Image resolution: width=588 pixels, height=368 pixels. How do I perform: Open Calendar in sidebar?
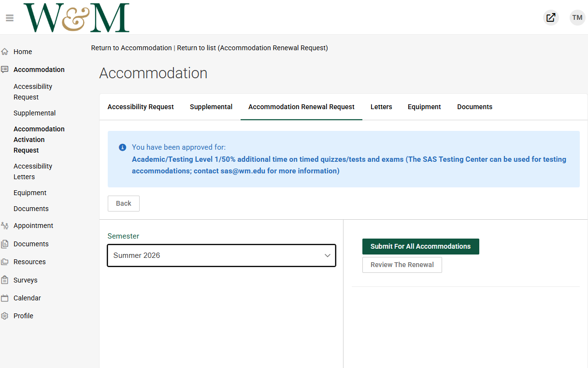click(27, 298)
